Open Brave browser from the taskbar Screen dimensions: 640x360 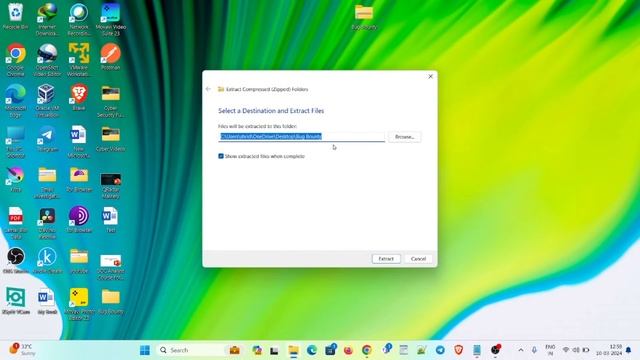click(458, 350)
